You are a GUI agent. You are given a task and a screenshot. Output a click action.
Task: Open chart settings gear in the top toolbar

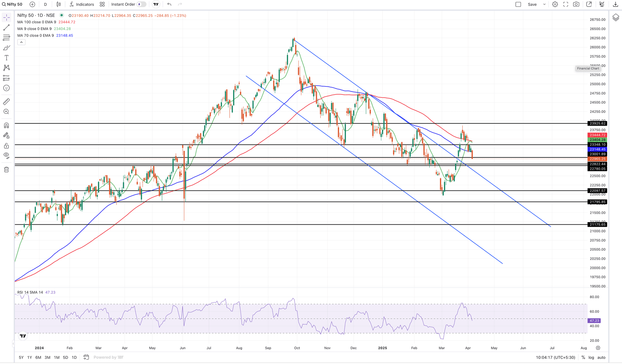click(555, 5)
